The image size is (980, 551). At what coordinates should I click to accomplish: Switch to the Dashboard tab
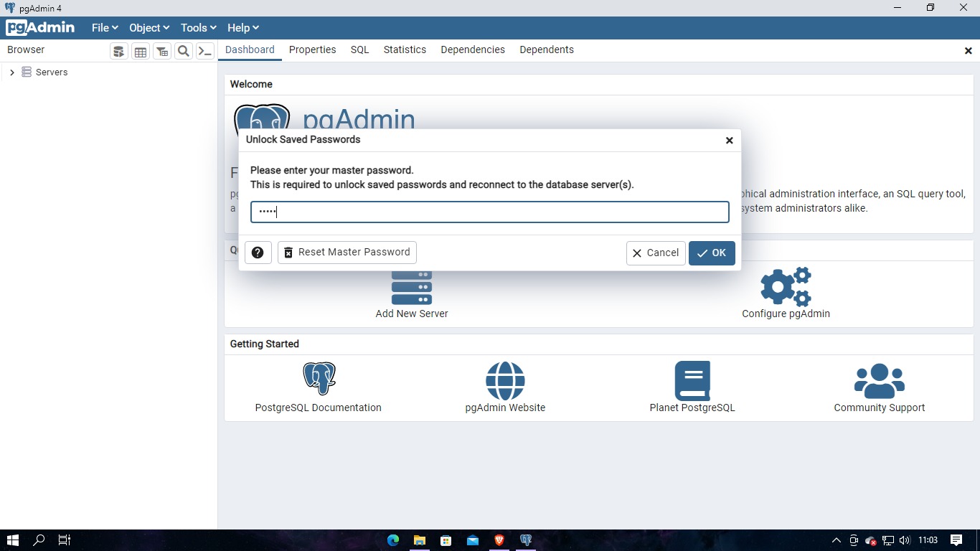250,50
